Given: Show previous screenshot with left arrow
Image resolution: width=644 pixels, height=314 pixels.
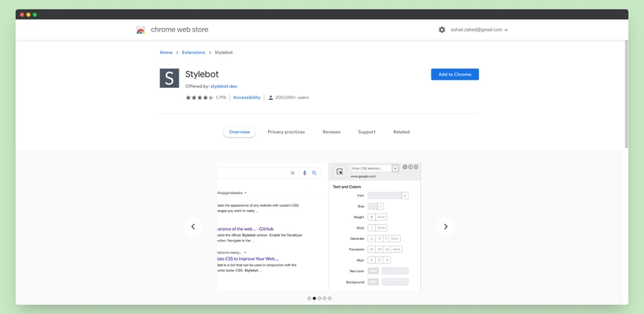Looking at the screenshot, I should click(193, 226).
